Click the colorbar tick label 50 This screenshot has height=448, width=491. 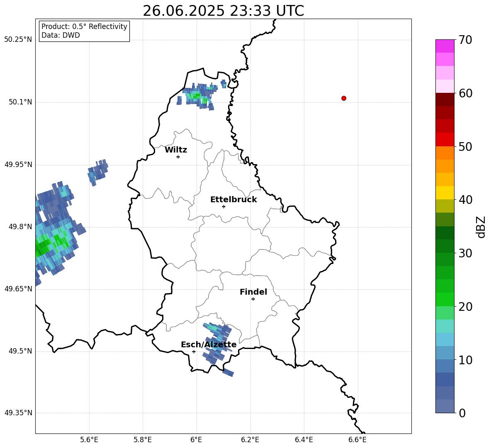click(465, 146)
